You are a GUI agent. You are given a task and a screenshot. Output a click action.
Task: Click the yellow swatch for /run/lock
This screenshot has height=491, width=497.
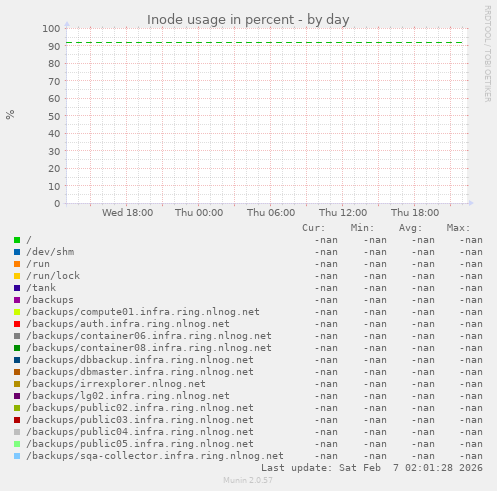point(17,276)
